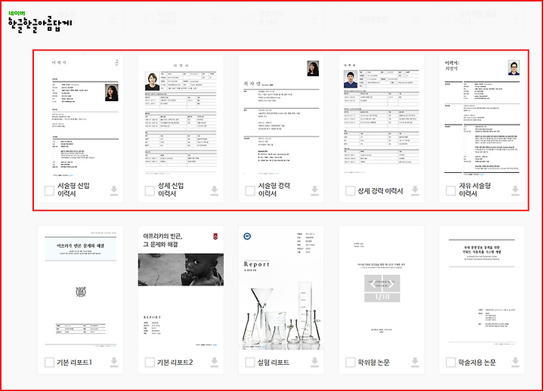Image resolution: width=544 pixels, height=392 pixels.
Task: Click the '학술지용 논문' label
Action: click(477, 363)
